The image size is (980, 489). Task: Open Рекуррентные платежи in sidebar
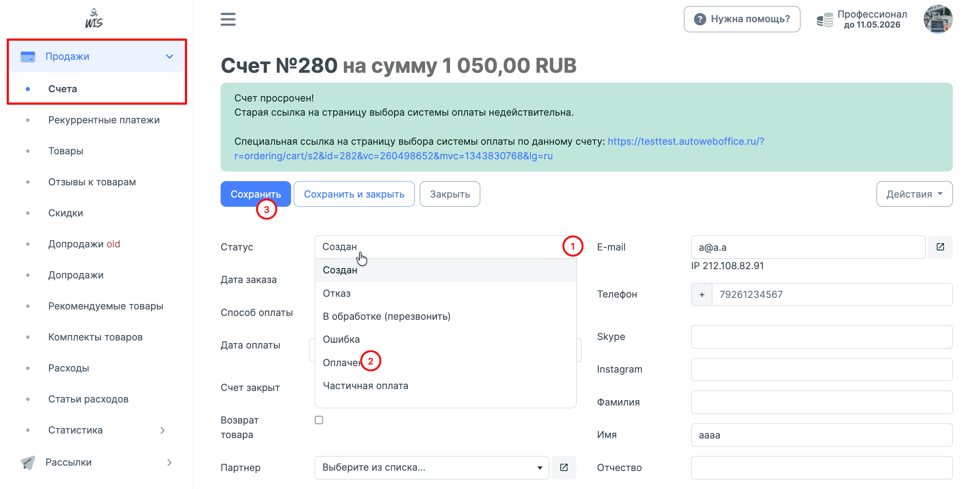pos(104,120)
